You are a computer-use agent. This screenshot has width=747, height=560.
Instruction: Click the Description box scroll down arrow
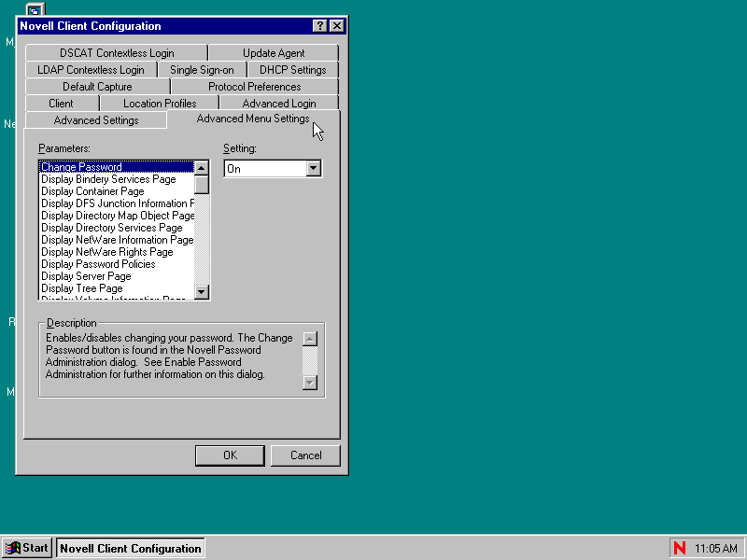tap(310, 383)
